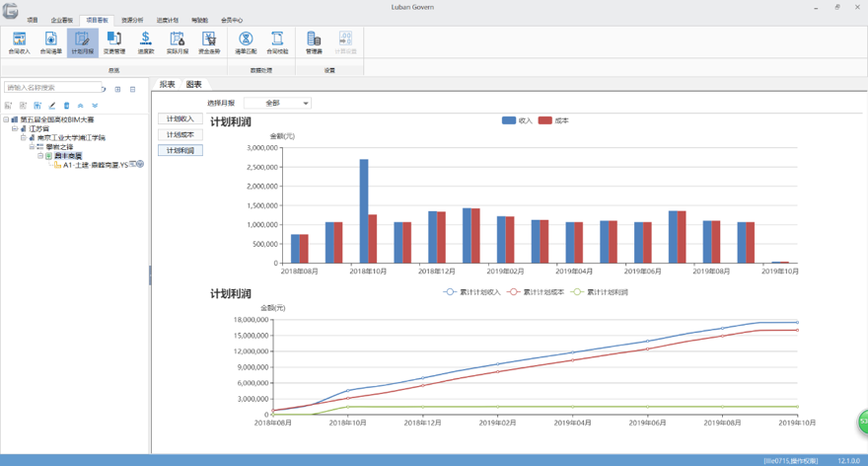Open the 清单匹配 list matching tool
The width and height of the screenshot is (868, 466).
pyautogui.click(x=246, y=42)
